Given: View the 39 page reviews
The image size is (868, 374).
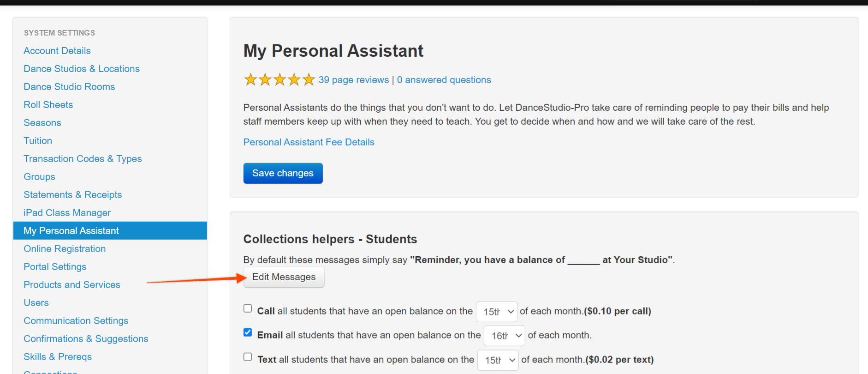Looking at the screenshot, I should pos(354,80).
